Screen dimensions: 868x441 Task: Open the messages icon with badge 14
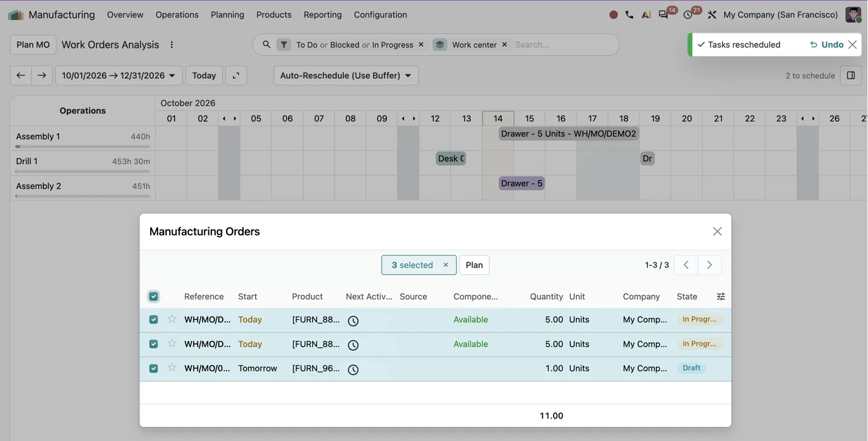[664, 15]
